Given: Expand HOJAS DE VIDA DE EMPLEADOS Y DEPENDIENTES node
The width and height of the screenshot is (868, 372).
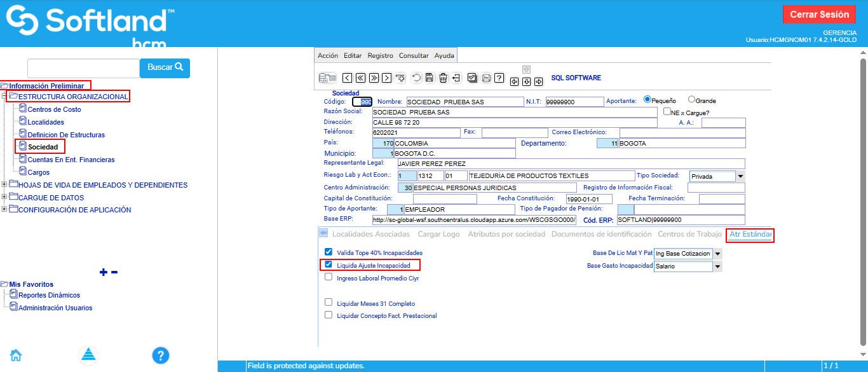Looking at the screenshot, I should pyautogui.click(x=5, y=185).
